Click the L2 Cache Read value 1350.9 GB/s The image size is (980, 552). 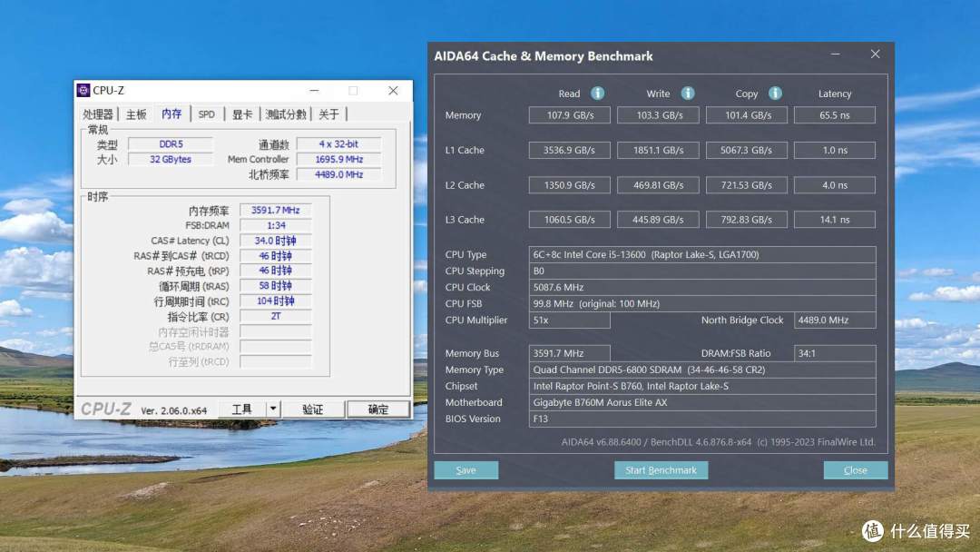pyautogui.click(x=569, y=185)
